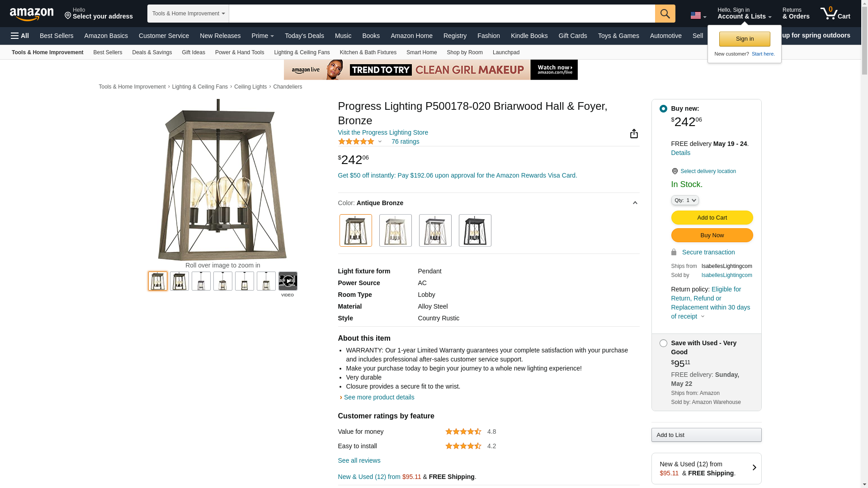This screenshot has height=488, width=868.
Task: Click the US flag language selector
Action: pyautogui.click(x=698, y=15)
